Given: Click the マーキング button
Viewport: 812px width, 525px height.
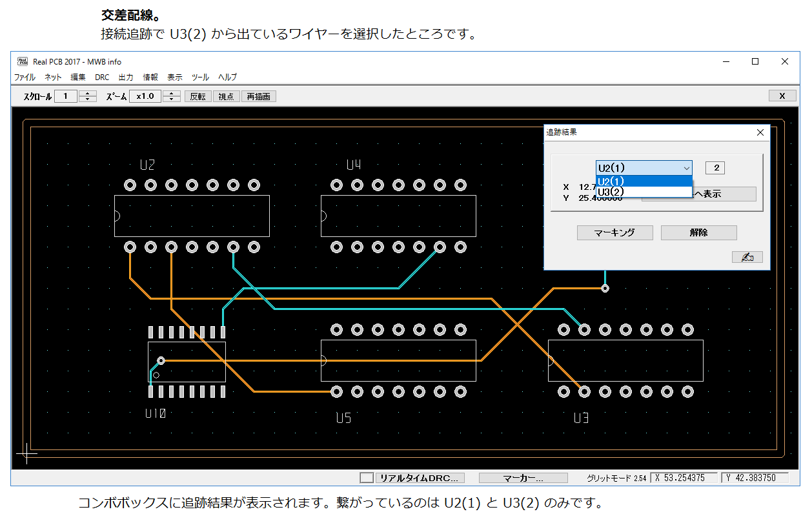Looking at the screenshot, I should tap(614, 232).
